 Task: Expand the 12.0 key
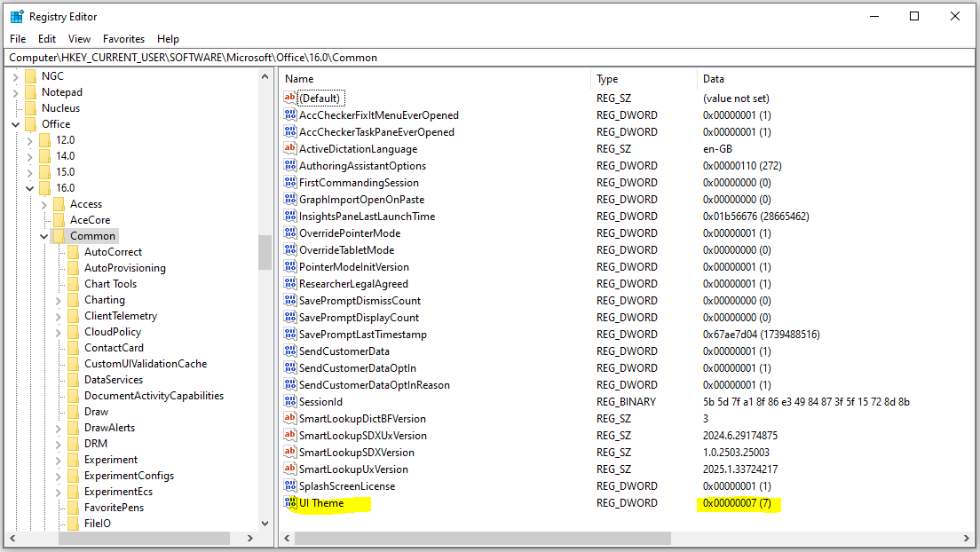tap(30, 140)
